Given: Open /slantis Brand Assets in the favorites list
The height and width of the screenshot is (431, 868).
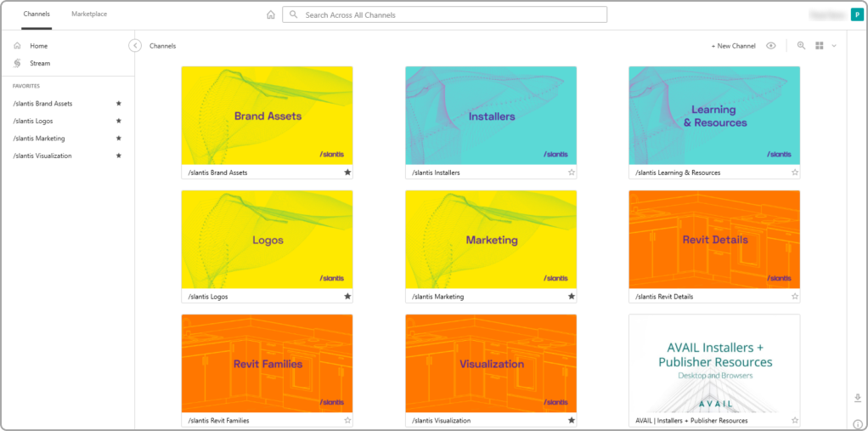Looking at the screenshot, I should tap(42, 104).
